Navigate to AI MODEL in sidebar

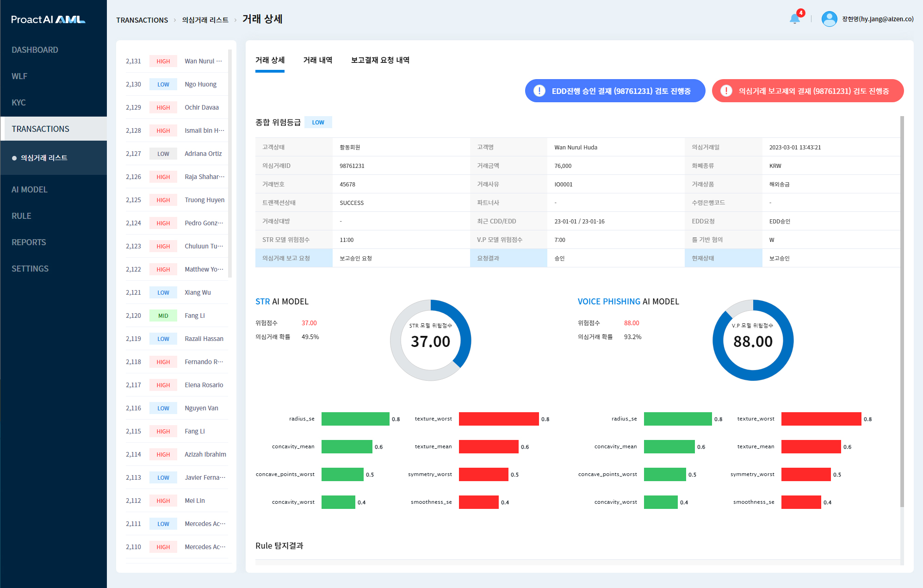30,190
